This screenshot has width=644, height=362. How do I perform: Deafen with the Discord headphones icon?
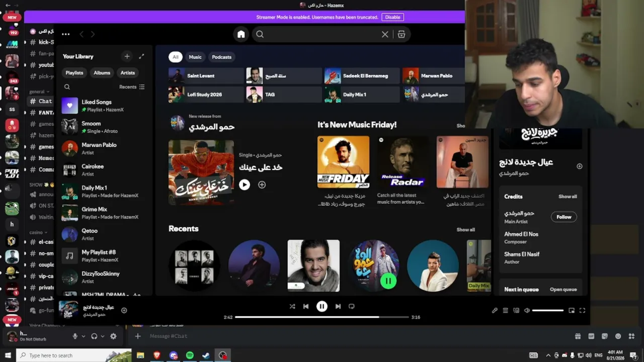pyautogui.click(x=94, y=336)
